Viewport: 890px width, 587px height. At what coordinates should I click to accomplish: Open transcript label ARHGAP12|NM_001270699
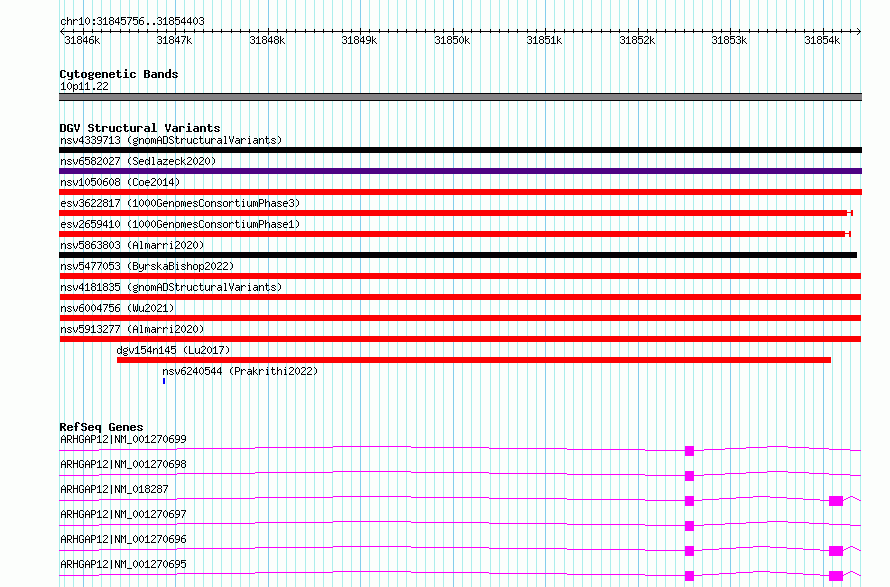tap(123, 439)
